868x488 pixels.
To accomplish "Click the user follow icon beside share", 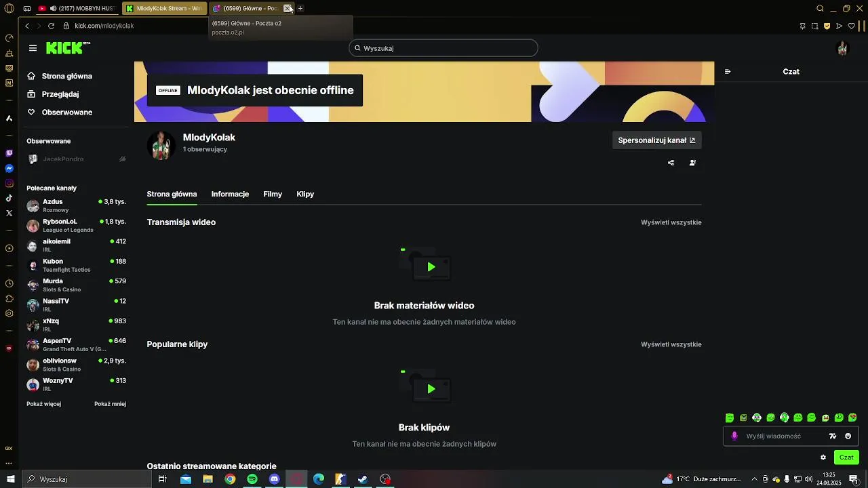I will (x=692, y=163).
